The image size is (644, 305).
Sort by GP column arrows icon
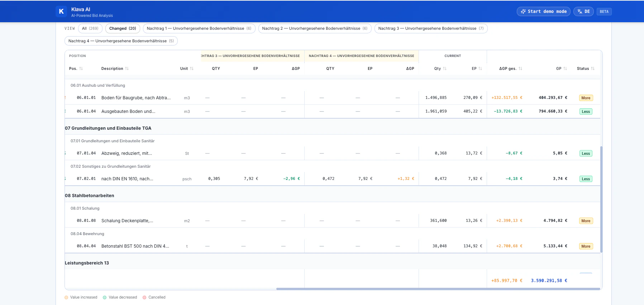point(565,68)
